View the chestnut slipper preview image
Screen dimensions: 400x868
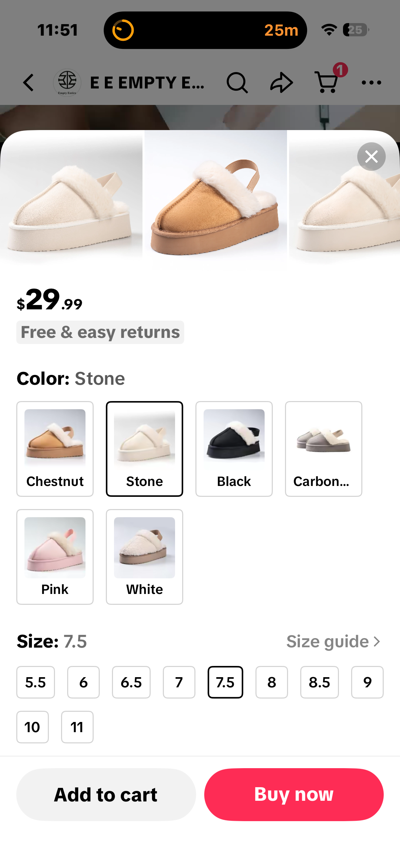click(x=215, y=199)
